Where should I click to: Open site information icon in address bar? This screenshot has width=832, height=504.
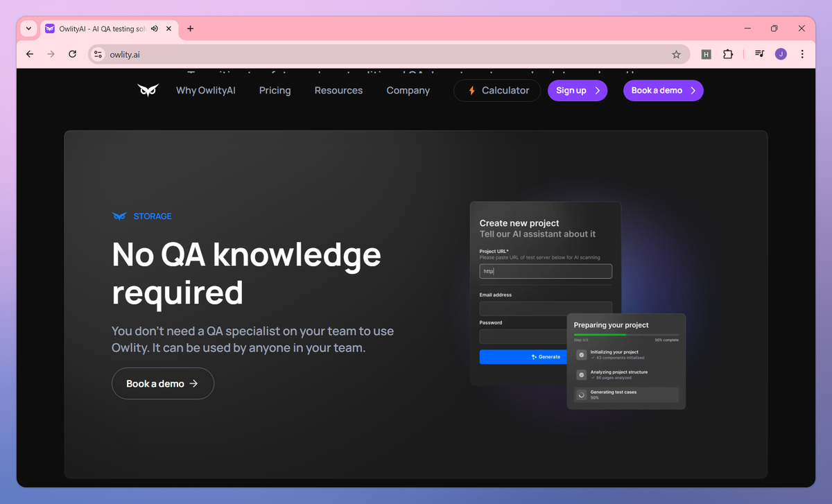(98, 54)
